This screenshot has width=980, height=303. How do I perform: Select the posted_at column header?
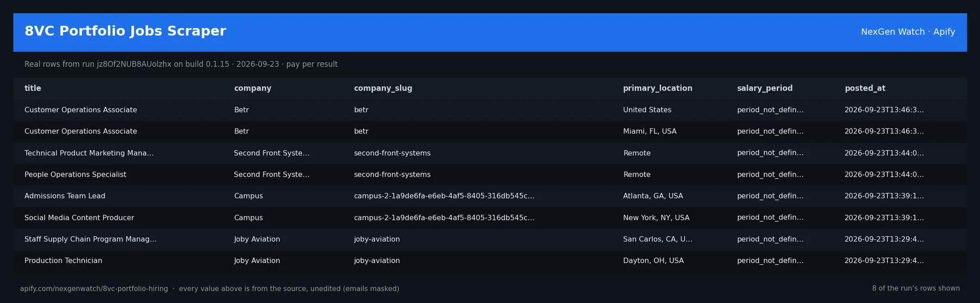tap(865, 88)
